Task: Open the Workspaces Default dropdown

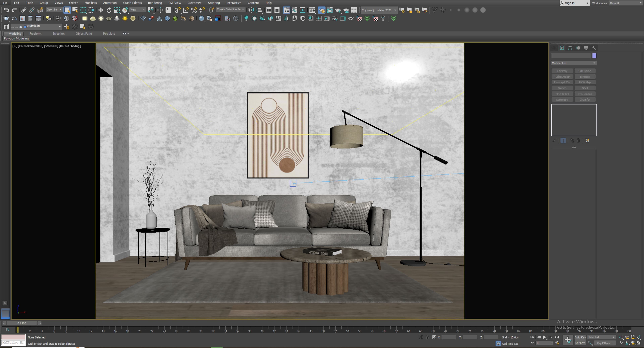Action: click(626, 3)
